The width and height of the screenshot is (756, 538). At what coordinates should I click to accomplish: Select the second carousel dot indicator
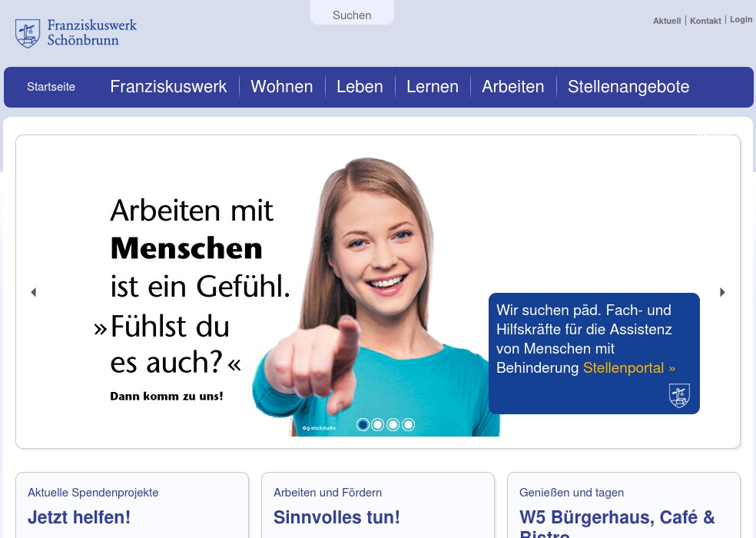pyautogui.click(x=378, y=424)
